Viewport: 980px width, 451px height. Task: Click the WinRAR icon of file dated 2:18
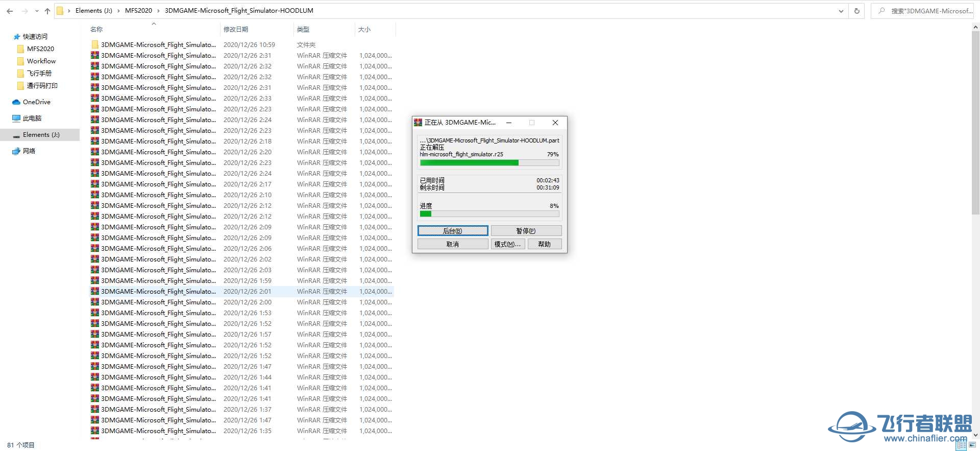tap(95, 141)
